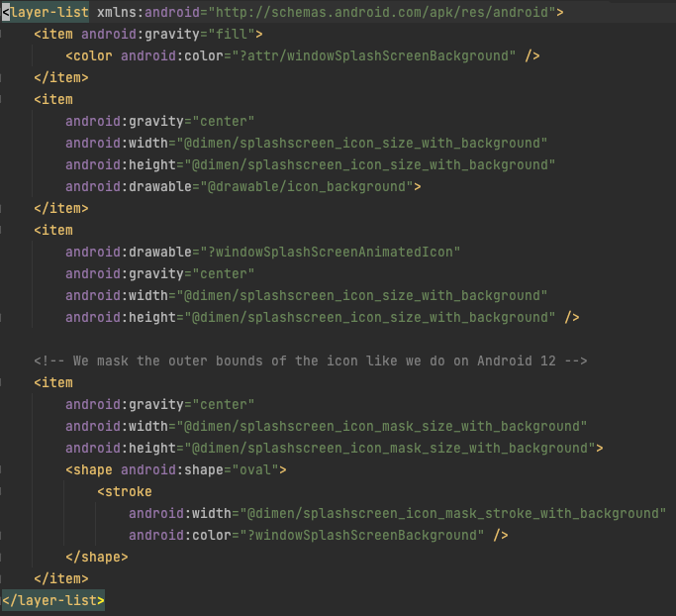This screenshot has height=616, width=676.
Task: Click the ?attr/windowSplashScreenBackground color value
Action: pos(374,56)
